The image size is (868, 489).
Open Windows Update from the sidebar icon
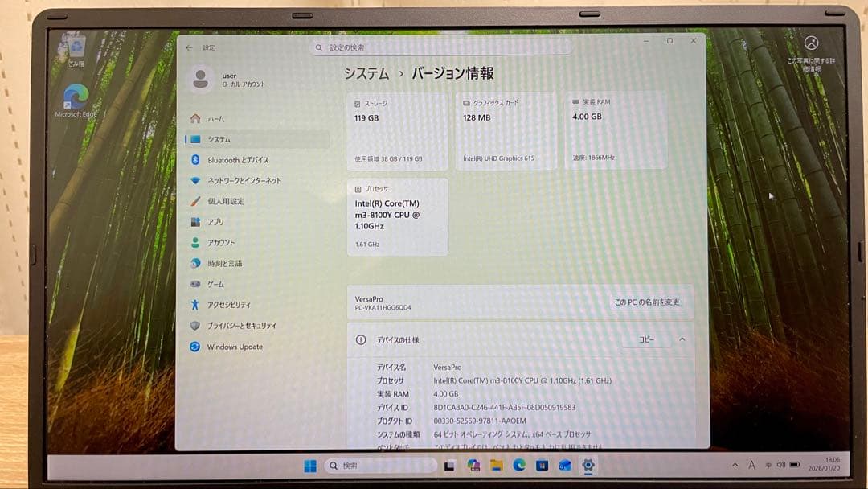(x=194, y=346)
